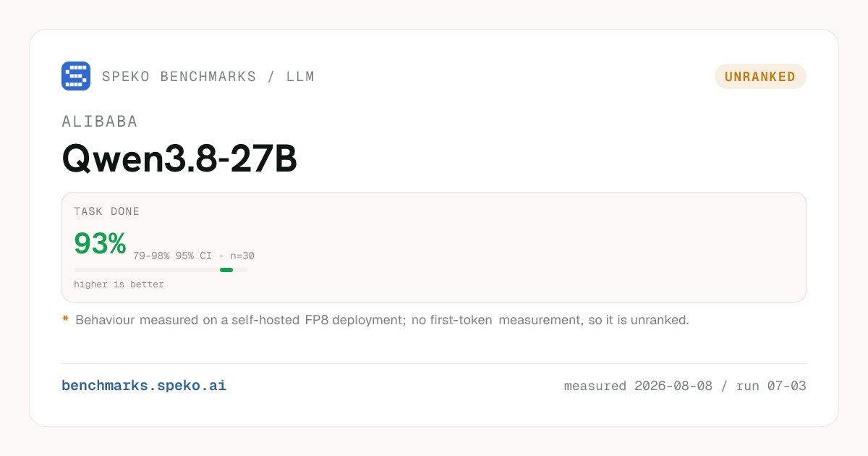Click the blue Speko logo icon
This screenshot has width=868, height=456.
[x=76, y=76]
